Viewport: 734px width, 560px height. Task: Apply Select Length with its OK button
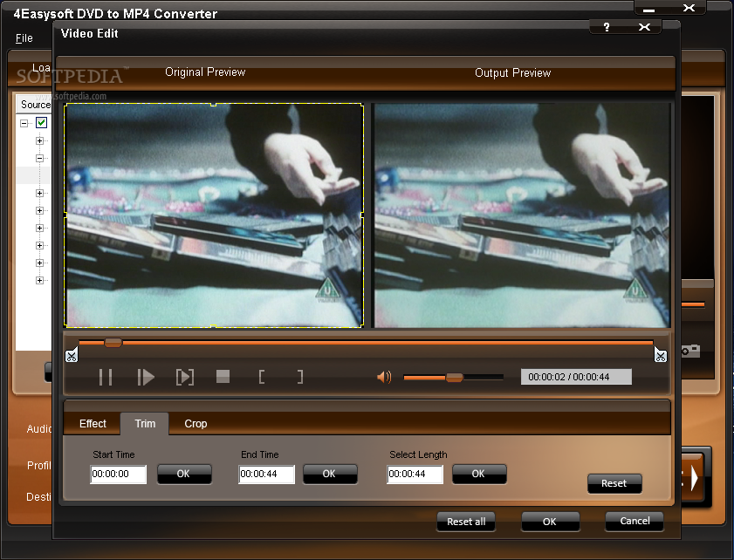(x=479, y=474)
